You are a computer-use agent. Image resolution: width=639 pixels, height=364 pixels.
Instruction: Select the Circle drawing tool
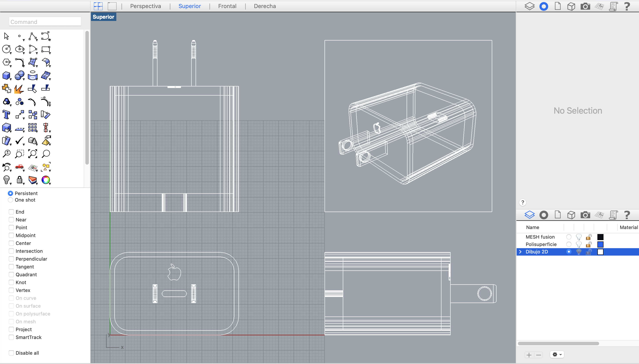click(x=6, y=49)
